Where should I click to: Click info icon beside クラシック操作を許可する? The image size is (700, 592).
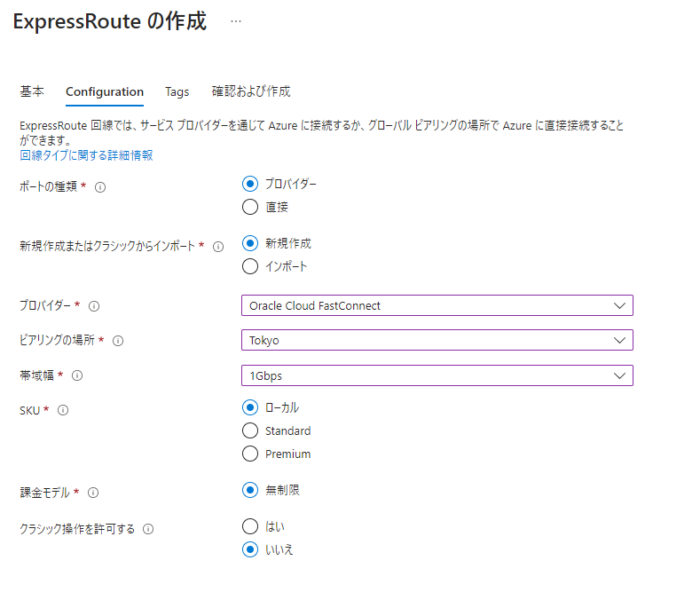[148, 530]
